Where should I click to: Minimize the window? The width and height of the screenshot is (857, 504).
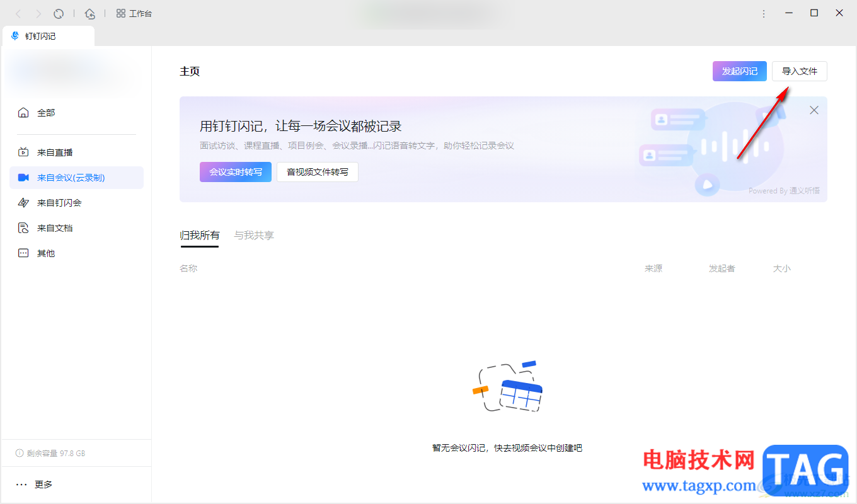point(788,13)
